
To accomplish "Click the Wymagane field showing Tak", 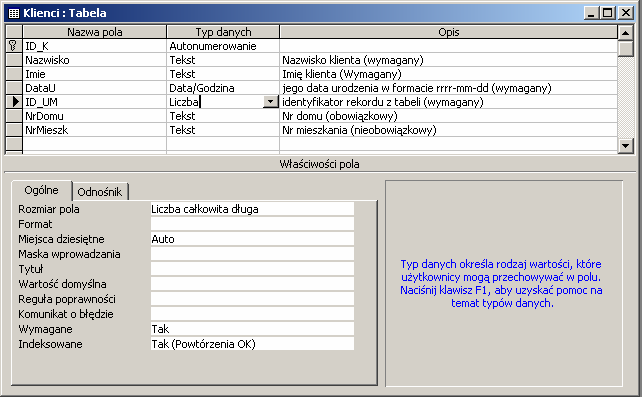I will 252,329.
